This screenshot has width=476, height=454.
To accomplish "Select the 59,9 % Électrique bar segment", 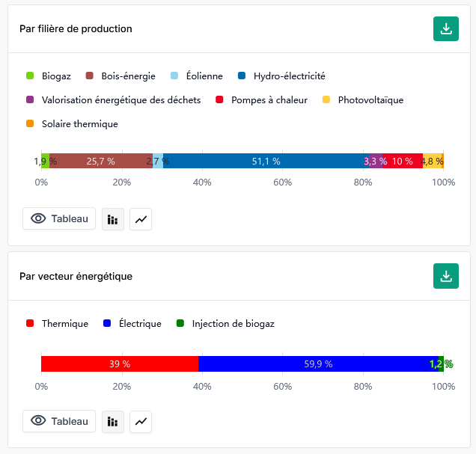I will pyautogui.click(x=318, y=363).
